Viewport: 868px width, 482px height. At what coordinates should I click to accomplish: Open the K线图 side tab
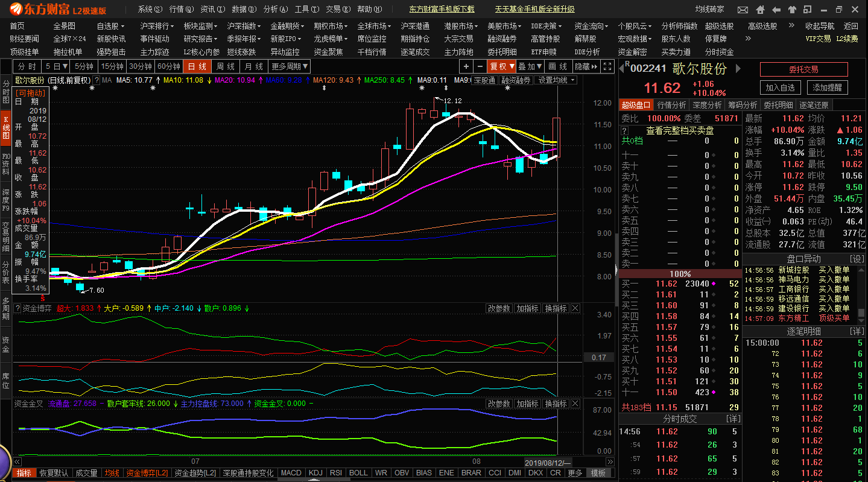click(5, 128)
